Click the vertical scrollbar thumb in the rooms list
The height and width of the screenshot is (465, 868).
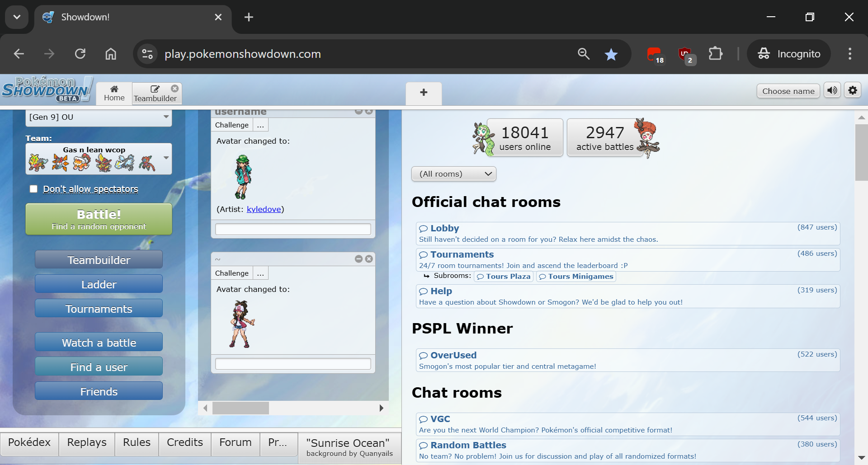pos(861,153)
